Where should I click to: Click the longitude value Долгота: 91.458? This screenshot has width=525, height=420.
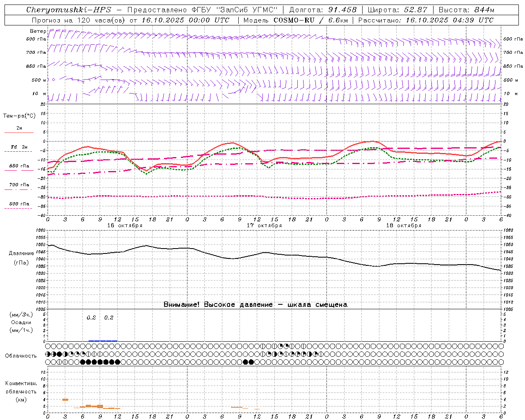(323, 10)
